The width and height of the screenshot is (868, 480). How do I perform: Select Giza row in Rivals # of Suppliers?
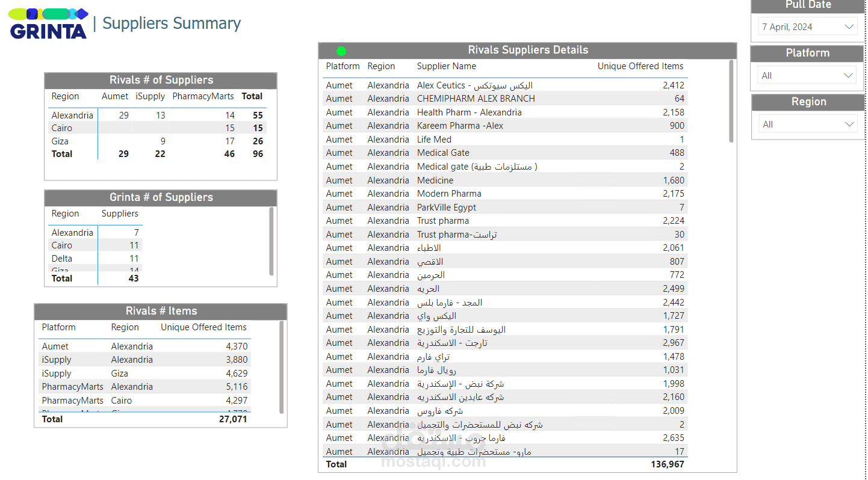point(158,141)
